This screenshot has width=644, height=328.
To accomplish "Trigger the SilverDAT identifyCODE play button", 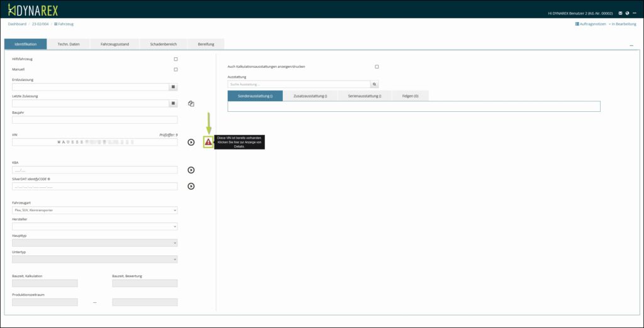I will coord(191,186).
